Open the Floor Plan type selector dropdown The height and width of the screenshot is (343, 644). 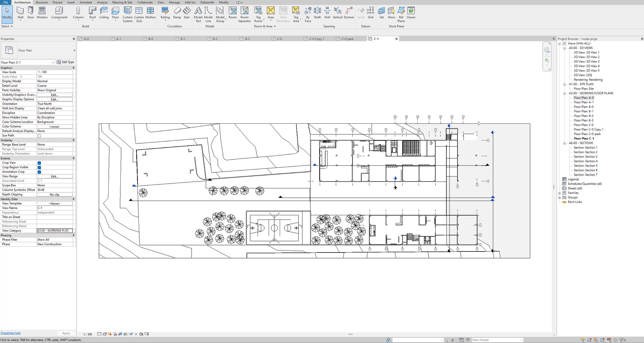pyautogui.click(x=74, y=50)
